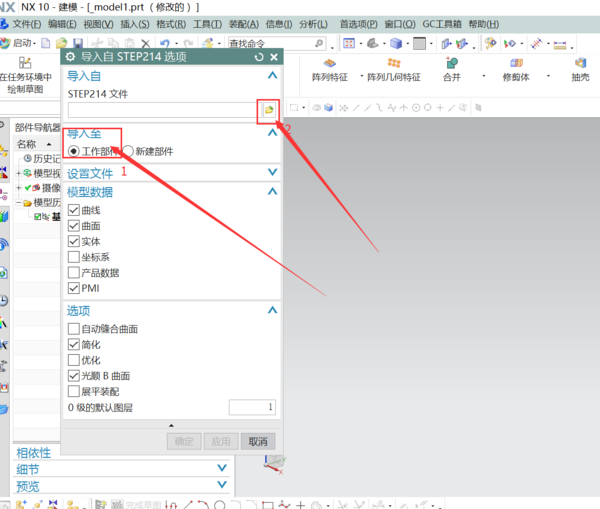Click the Save floppy disk icon
Screen dimensions: 600x509
coord(78,43)
